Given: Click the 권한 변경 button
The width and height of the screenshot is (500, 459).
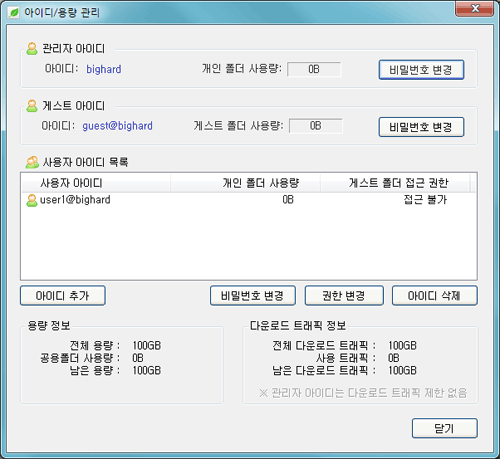Looking at the screenshot, I should [x=344, y=295].
